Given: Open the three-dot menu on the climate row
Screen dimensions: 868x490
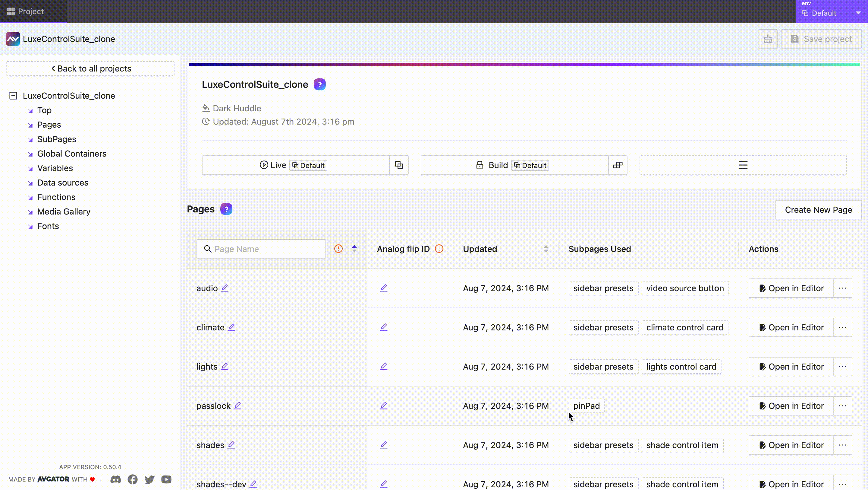Looking at the screenshot, I should [843, 327].
